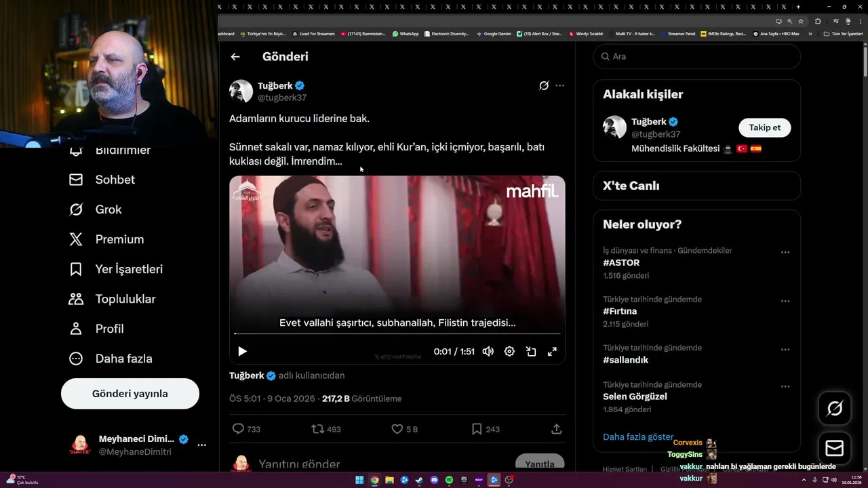Click Daha fazla göster under trends

tap(638, 437)
